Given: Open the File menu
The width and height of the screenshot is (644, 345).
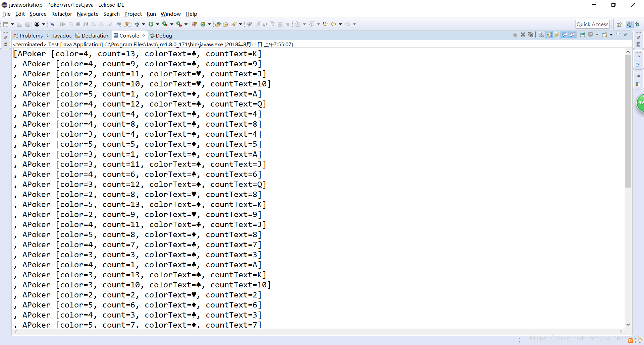Looking at the screenshot, I should click(6, 14).
